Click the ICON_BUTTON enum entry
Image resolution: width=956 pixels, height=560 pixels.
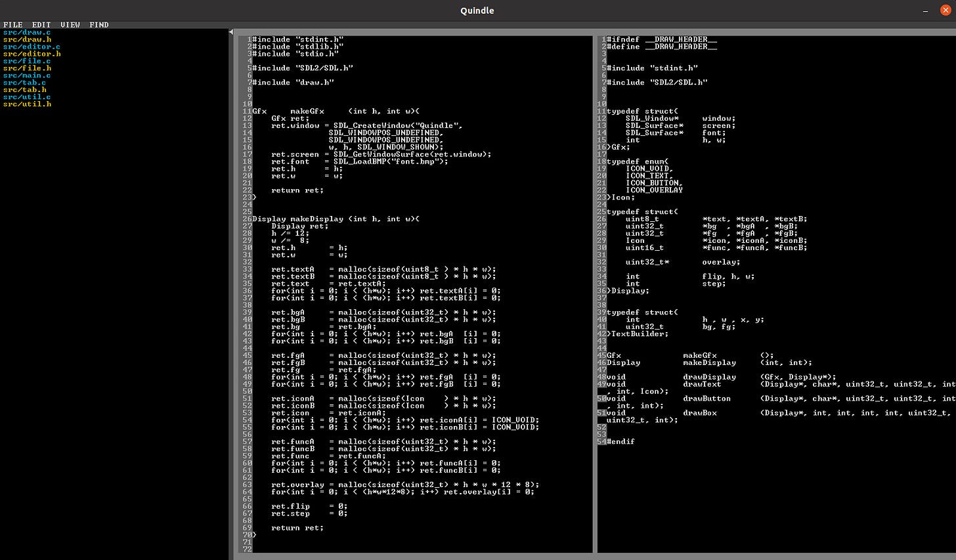click(x=655, y=184)
